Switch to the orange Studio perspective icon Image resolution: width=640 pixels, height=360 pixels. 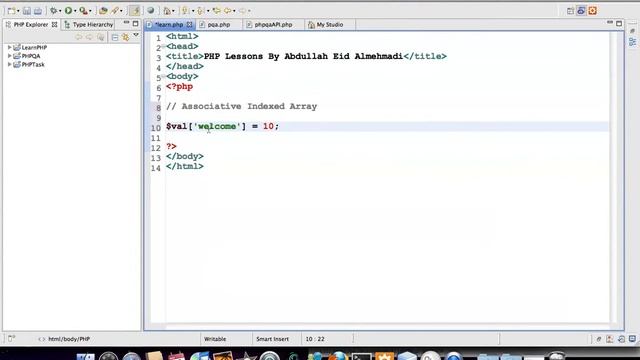(593, 11)
